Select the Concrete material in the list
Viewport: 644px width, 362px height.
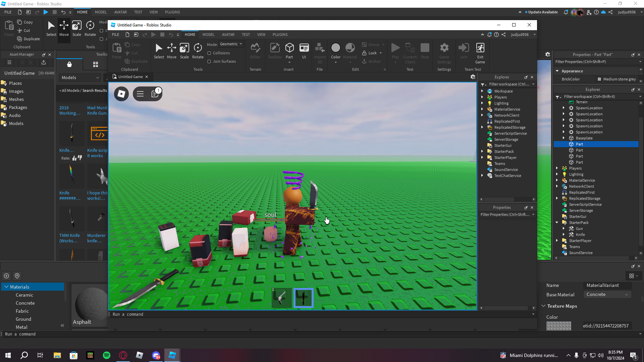(25, 303)
